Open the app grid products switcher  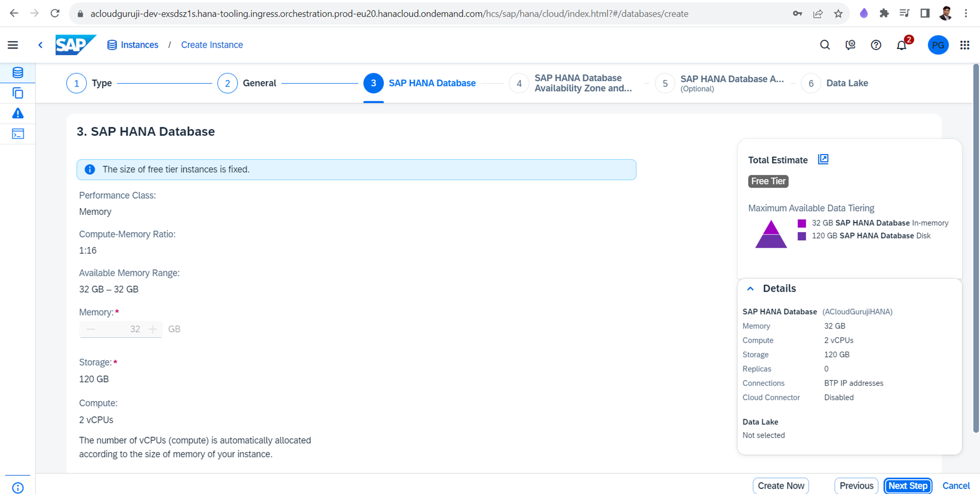964,45
